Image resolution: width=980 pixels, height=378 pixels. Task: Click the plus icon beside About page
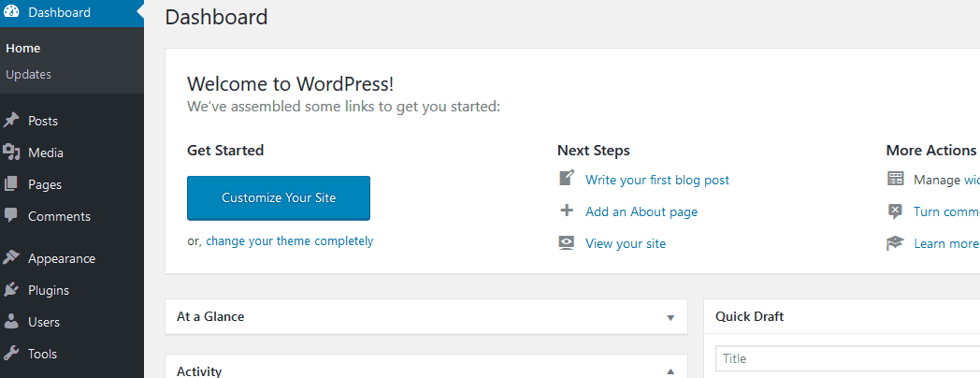[x=567, y=211]
